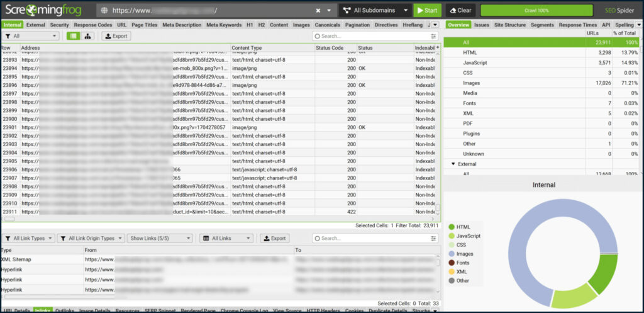Click the Crawl 100% progress bar

coord(536,11)
